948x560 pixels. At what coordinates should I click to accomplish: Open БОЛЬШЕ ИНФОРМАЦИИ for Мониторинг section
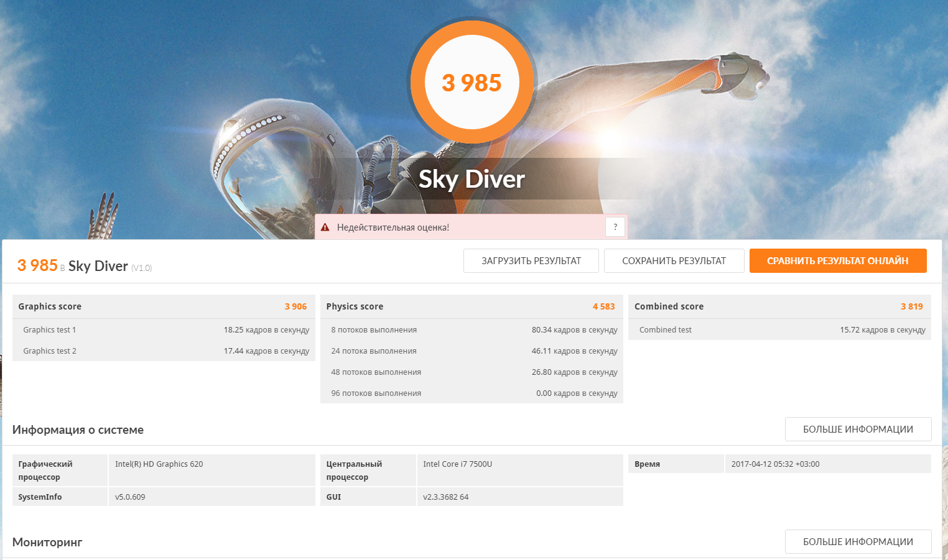click(858, 542)
